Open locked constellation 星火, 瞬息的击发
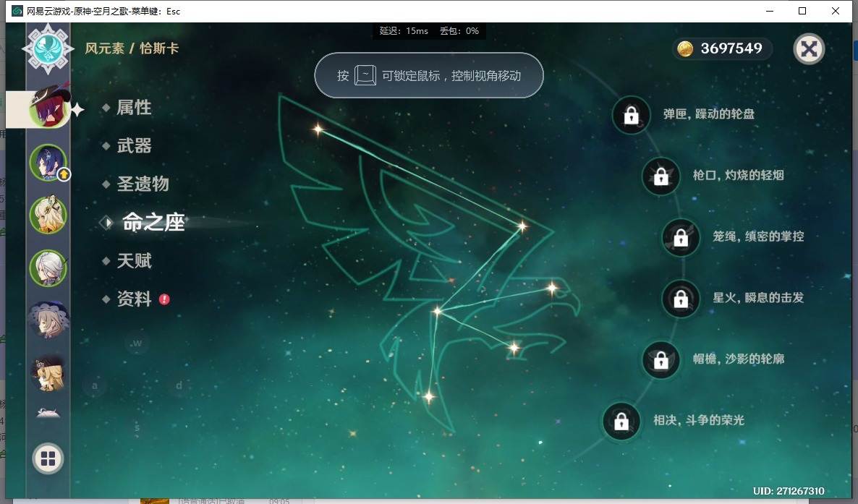This screenshot has height=504, width=858. point(681,299)
